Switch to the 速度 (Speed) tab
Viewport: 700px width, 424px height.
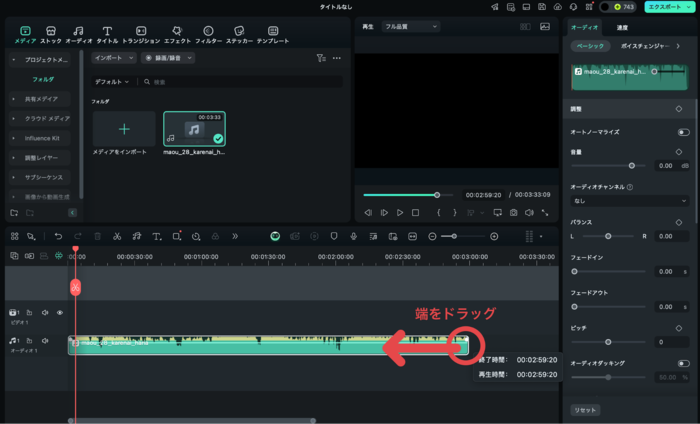coord(623,27)
